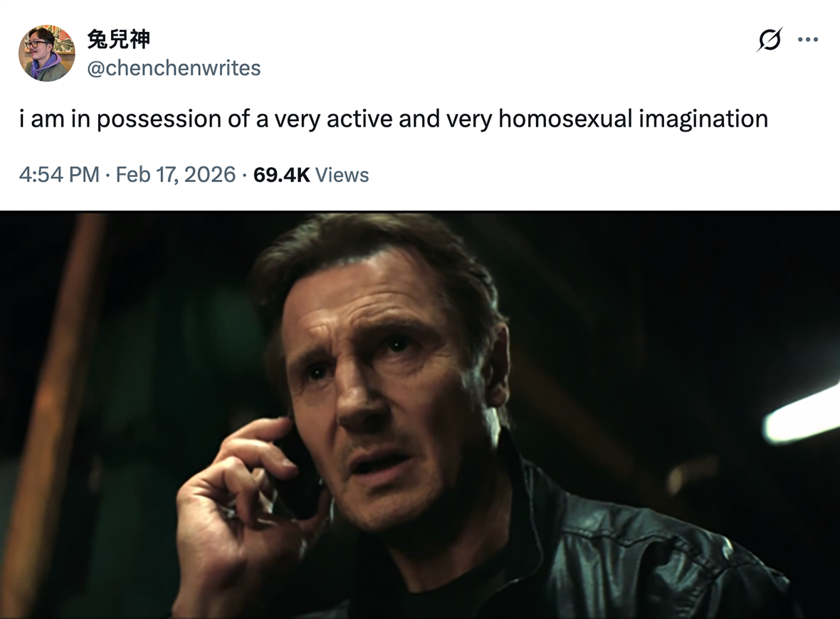Image resolution: width=840 pixels, height=619 pixels.
Task: Open the three-dot more options menu
Action: [x=808, y=39]
